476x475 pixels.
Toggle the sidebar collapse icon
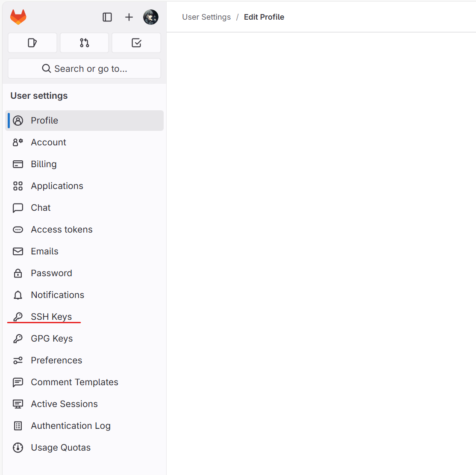(x=107, y=17)
